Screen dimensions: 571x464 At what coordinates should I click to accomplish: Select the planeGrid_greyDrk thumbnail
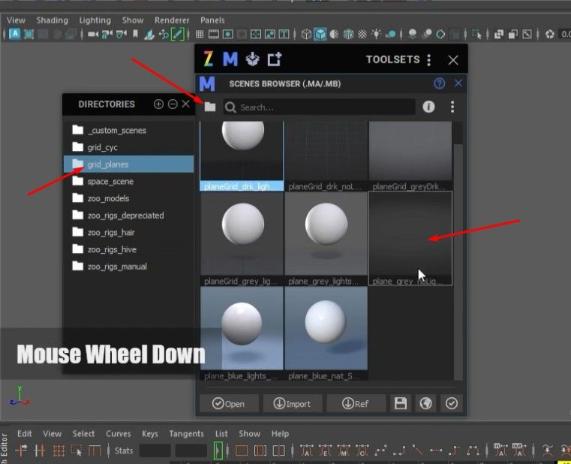(410, 156)
